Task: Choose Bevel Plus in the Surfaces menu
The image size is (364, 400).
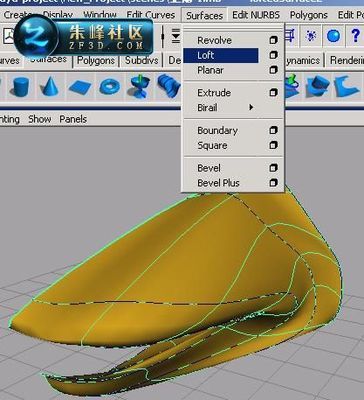Action: [218, 183]
